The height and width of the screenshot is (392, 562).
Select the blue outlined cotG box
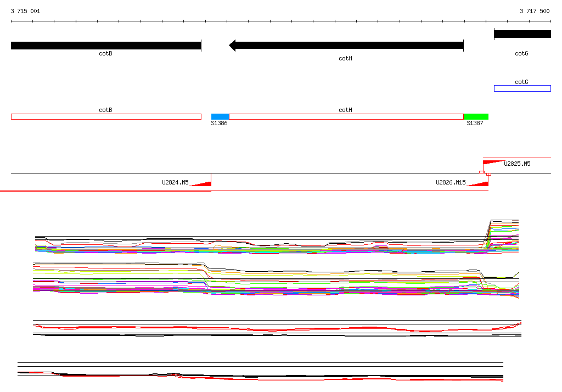522,88
